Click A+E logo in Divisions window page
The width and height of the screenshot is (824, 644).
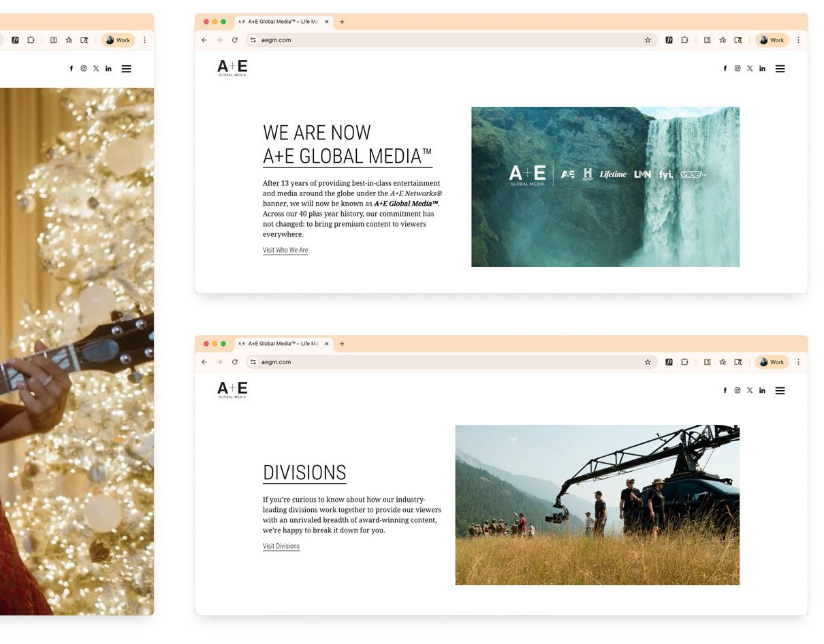[x=232, y=390]
